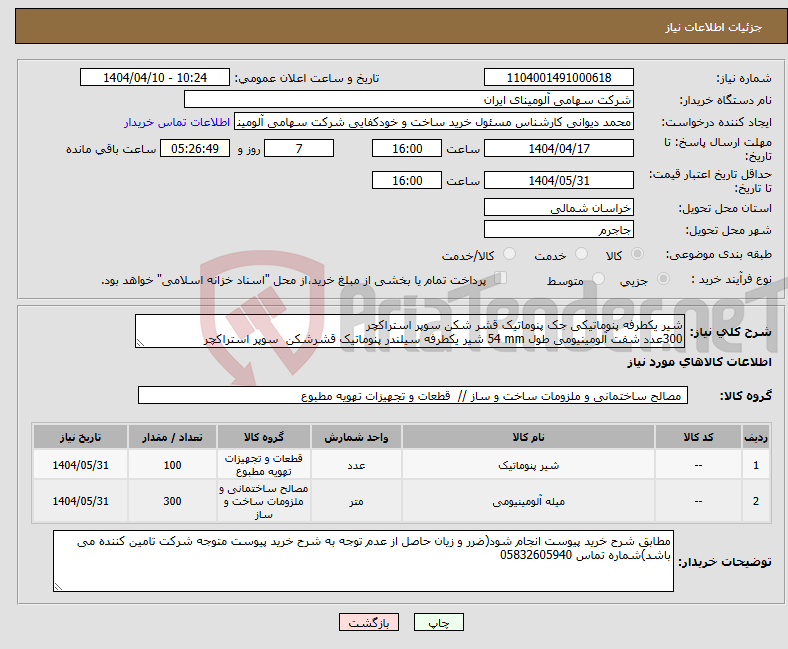Click the چاپ print button
This screenshot has width=788, height=649.
click(x=439, y=622)
